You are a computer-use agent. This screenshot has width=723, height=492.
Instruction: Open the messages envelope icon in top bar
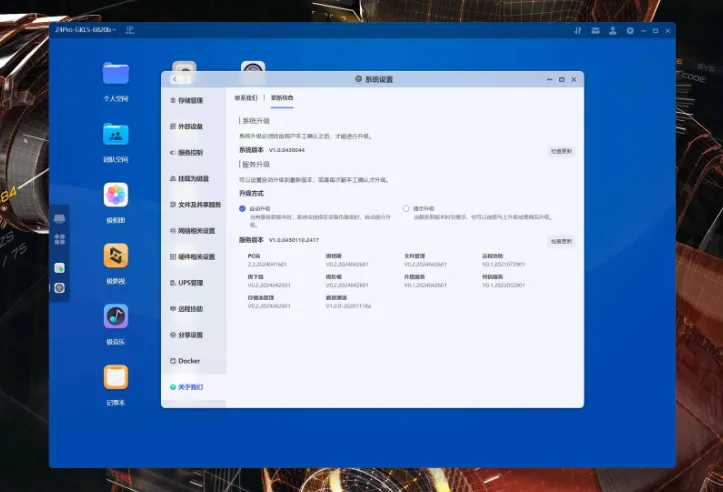coord(595,30)
